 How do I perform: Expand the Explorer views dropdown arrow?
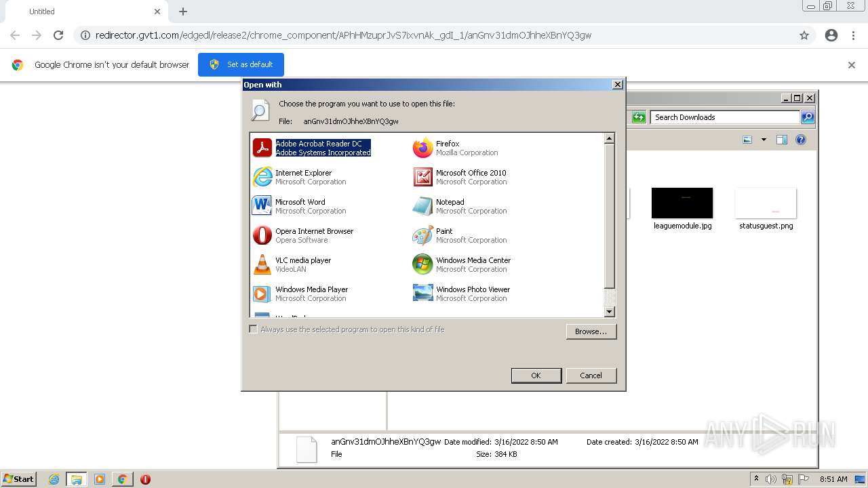pyautogui.click(x=764, y=140)
